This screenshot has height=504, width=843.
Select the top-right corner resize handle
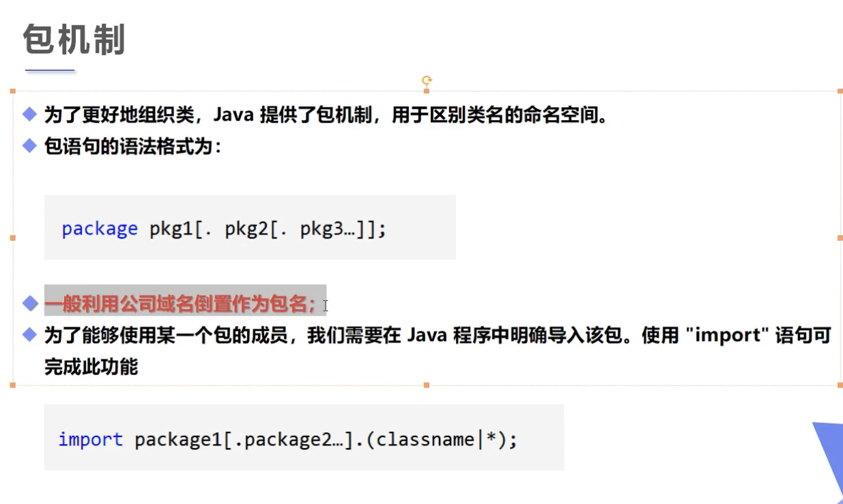pos(840,91)
